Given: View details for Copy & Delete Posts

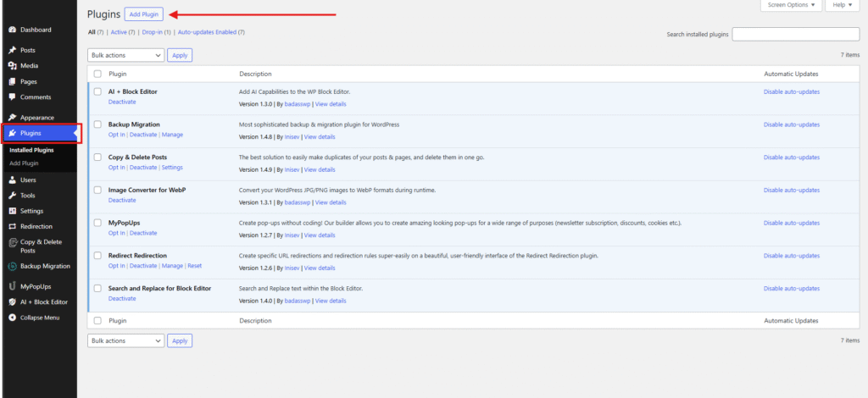Looking at the screenshot, I should point(320,169).
